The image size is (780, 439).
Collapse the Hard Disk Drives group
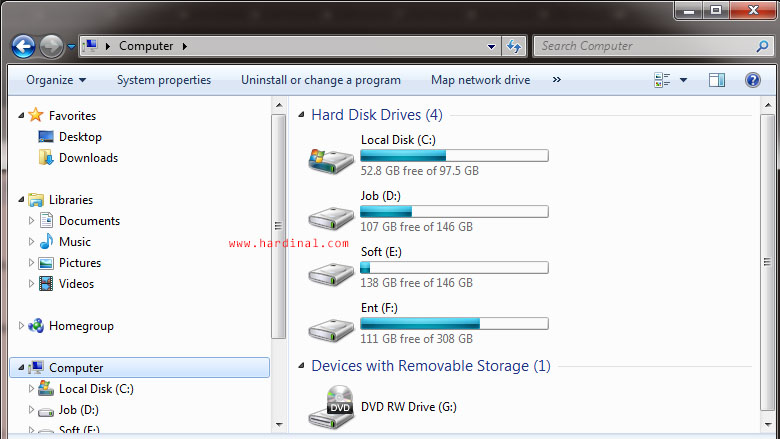(x=301, y=115)
